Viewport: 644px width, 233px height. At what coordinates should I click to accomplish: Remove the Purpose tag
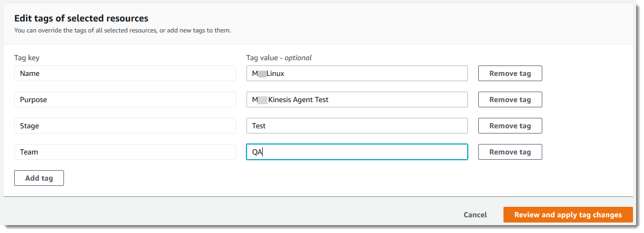pos(510,99)
